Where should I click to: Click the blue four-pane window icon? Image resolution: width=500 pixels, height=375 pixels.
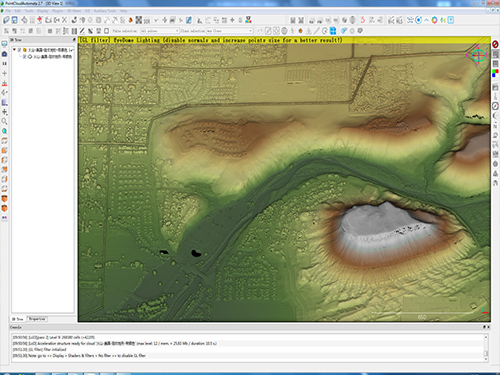(x=333, y=31)
